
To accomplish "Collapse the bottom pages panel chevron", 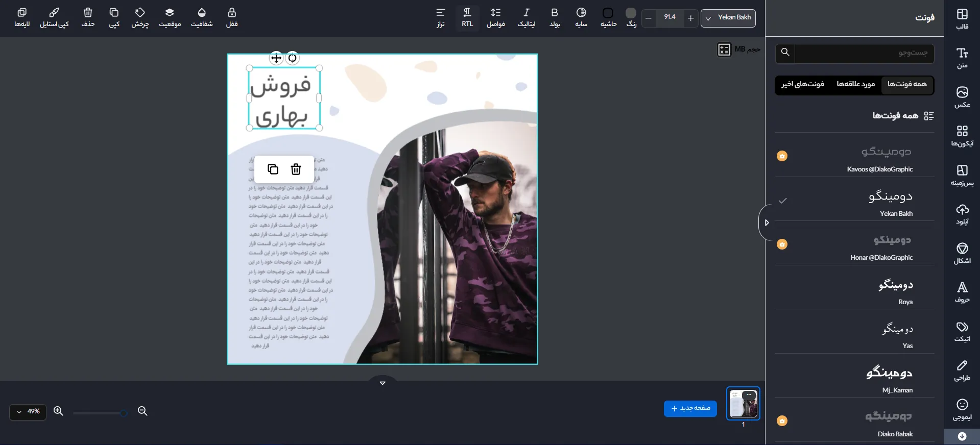I will (x=383, y=383).
